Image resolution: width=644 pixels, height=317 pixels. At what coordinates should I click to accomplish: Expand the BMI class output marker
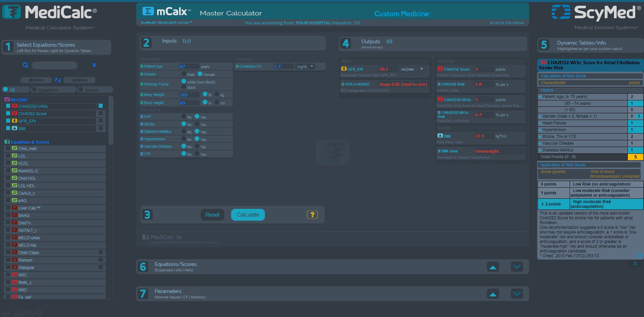[x=439, y=151]
